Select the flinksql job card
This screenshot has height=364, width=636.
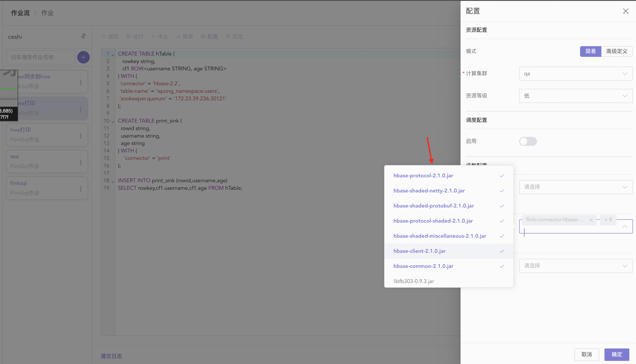coord(47,188)
